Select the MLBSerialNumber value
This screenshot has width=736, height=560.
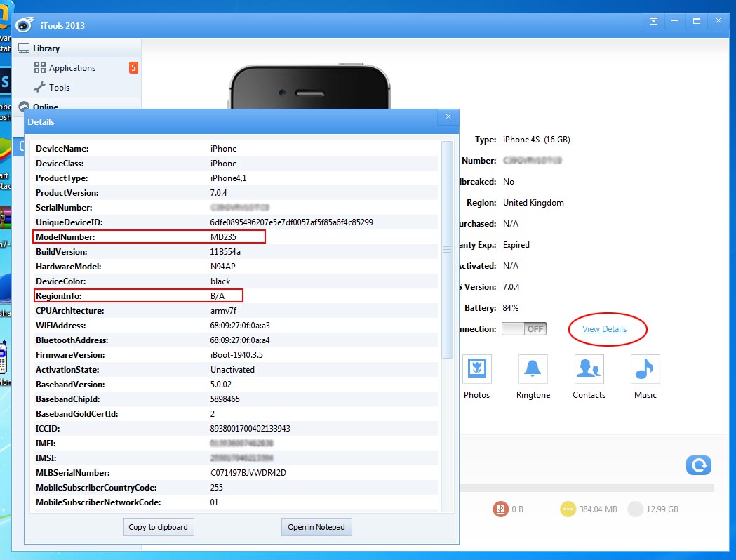pyautogui.click(x=248, y=473)
